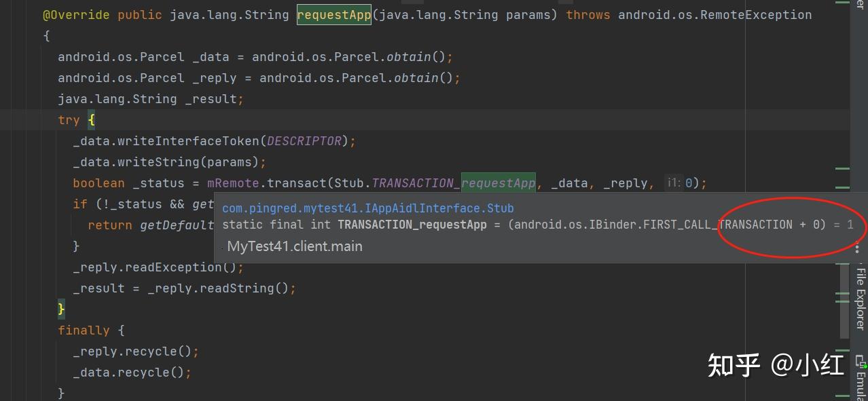Click the highlighted requestApp method name in declaration
Viewport: 868px width, 401px height.
click(334, 14)
